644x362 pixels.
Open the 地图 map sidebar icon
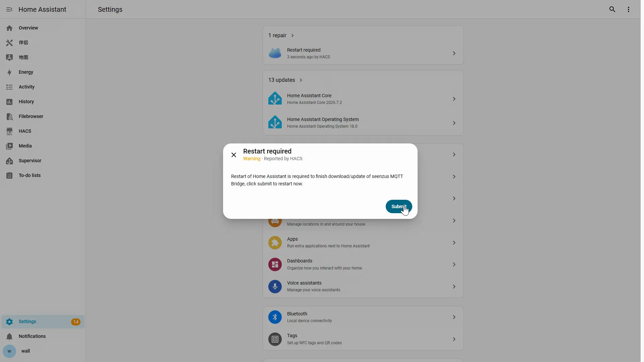[x=9, y=58]
